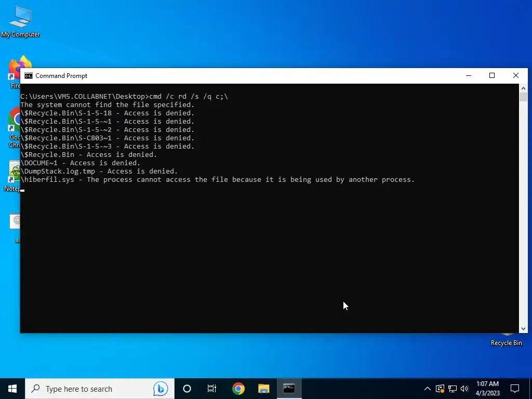
Task: Open the Recycle Bin desktop icon
Action: [x=506, y=340]
